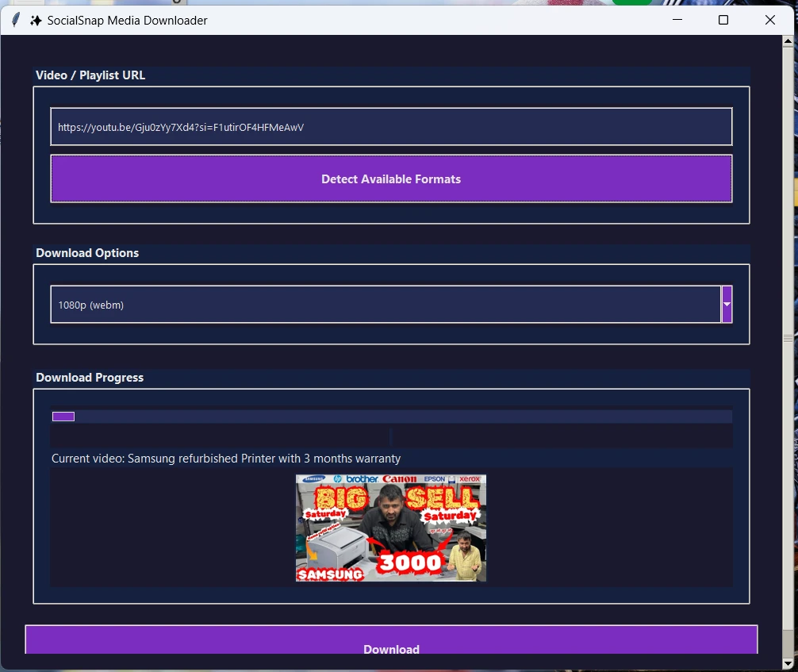Maximize the SocialSnap Media Downloader window

click(x=723, y=20)
